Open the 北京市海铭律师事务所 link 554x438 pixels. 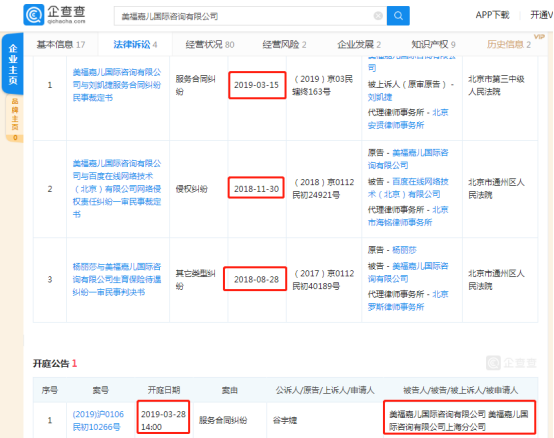pos(408,216)
